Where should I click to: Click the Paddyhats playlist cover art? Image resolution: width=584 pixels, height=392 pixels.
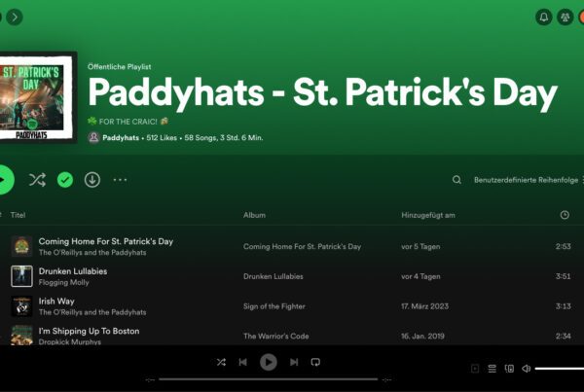36,97
